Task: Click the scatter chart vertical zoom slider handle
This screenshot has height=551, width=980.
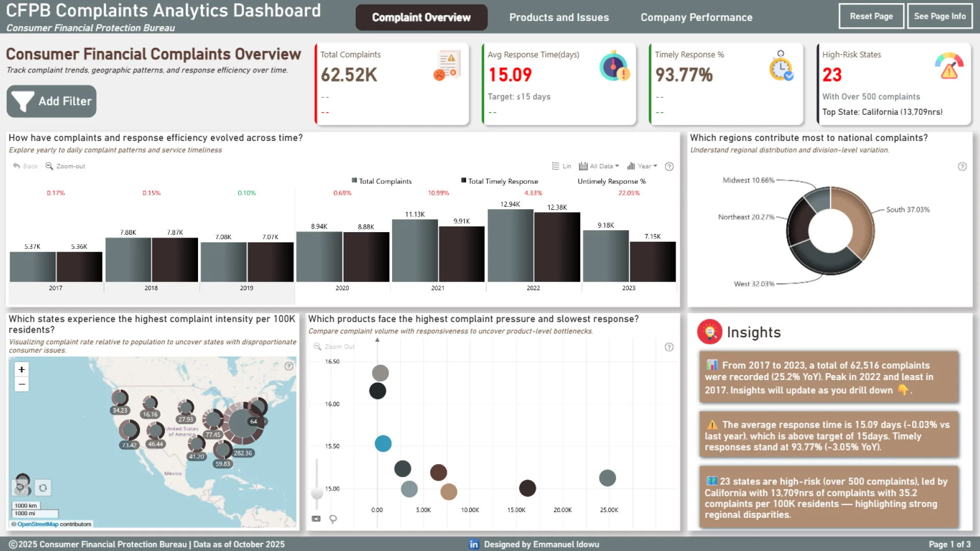Action: coord(317,493)
